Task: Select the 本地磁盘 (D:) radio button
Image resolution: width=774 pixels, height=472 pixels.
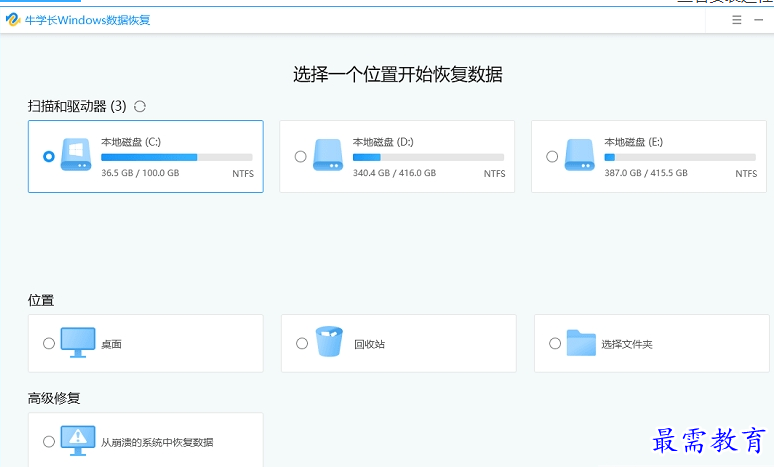Action: coord(300,157)
